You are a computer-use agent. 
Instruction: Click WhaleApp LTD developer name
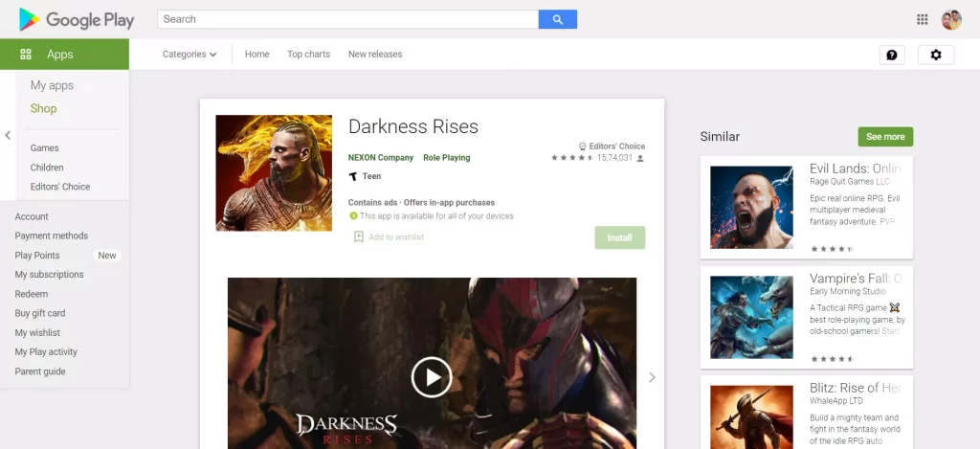click(x=836, y=401)
